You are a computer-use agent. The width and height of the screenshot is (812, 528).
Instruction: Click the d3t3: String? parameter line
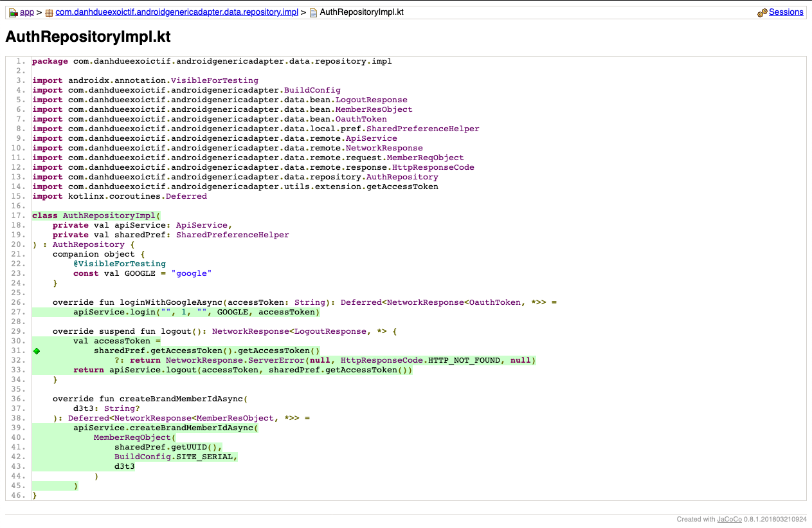pyautogui.click(x=107, y=409)
